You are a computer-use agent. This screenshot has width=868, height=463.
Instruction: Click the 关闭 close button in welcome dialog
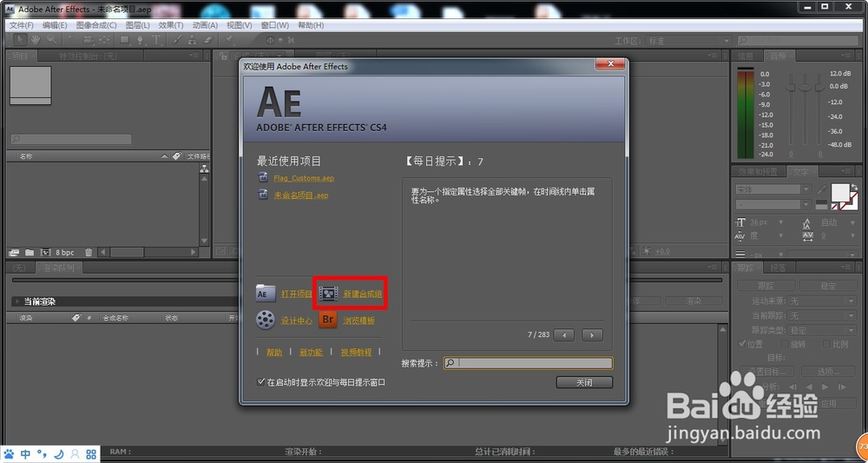(x=584, y=382)
